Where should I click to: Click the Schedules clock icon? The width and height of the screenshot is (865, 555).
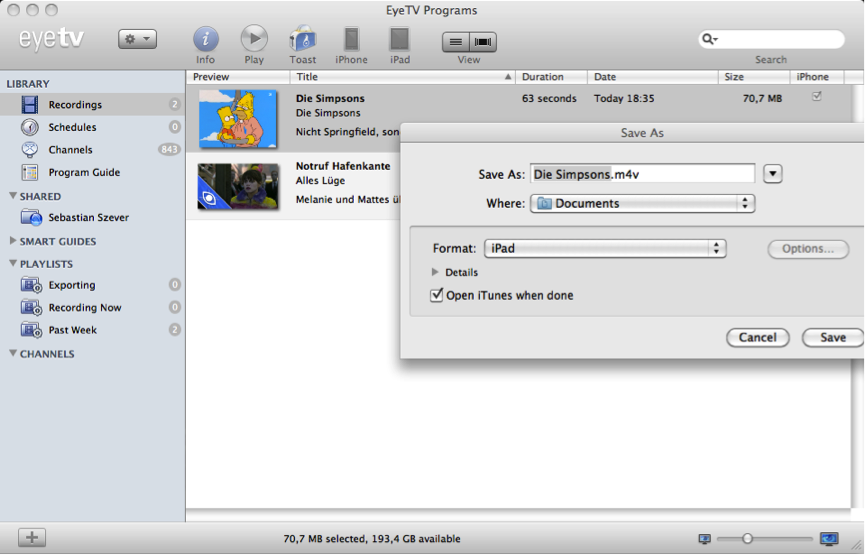[30, 127]
